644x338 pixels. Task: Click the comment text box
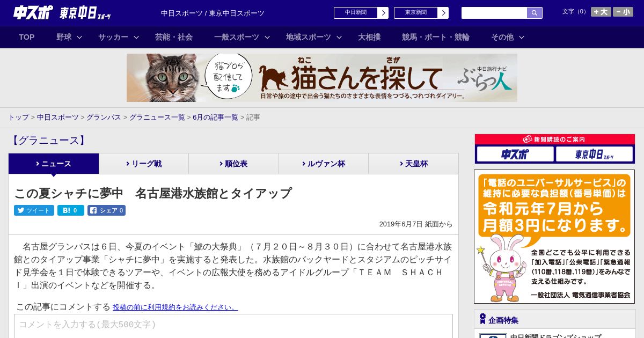[x=233, y=326]
